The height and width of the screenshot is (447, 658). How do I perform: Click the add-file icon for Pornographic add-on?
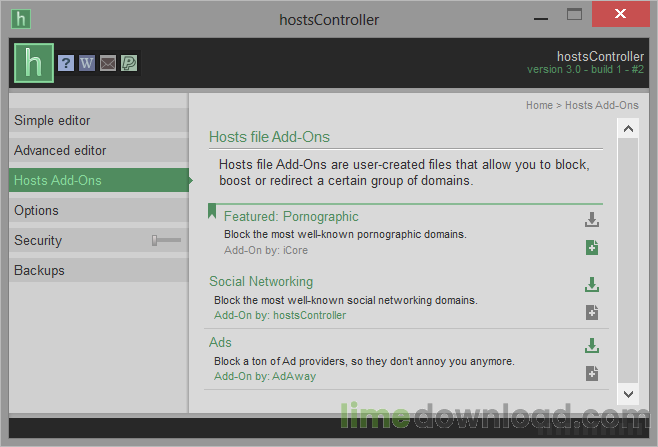pyautogui.click(x=592, y=248)
